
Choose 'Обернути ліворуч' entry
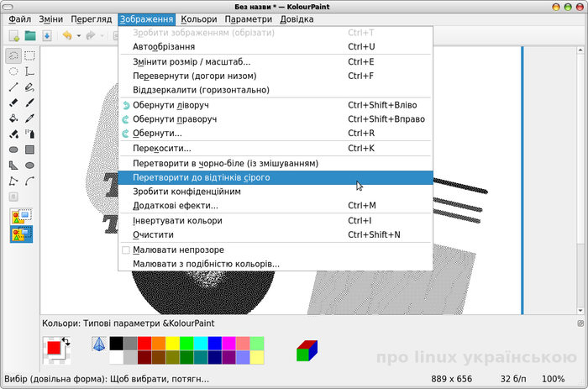pos(276,105)
